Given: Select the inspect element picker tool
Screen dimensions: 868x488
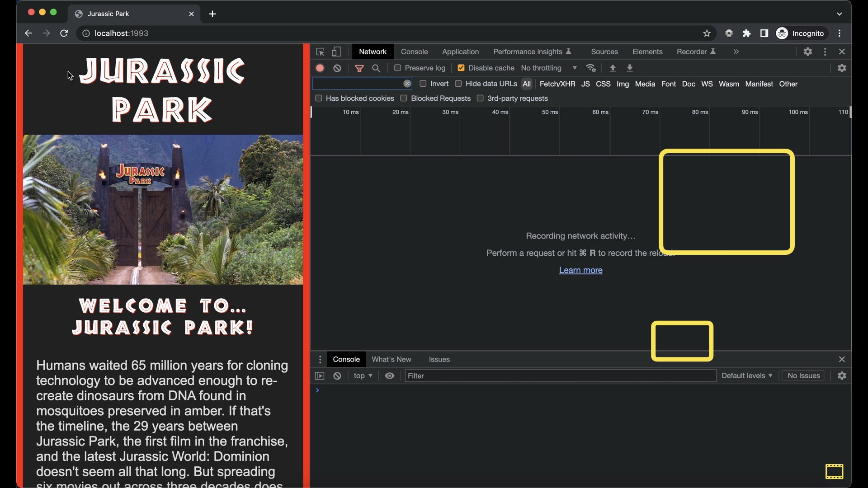Looking at the screenshot, I should 320,52.
